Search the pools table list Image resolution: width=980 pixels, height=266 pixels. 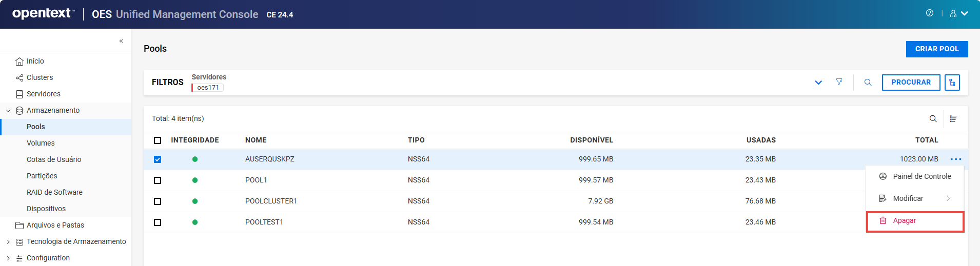click(x=933, y=119)
